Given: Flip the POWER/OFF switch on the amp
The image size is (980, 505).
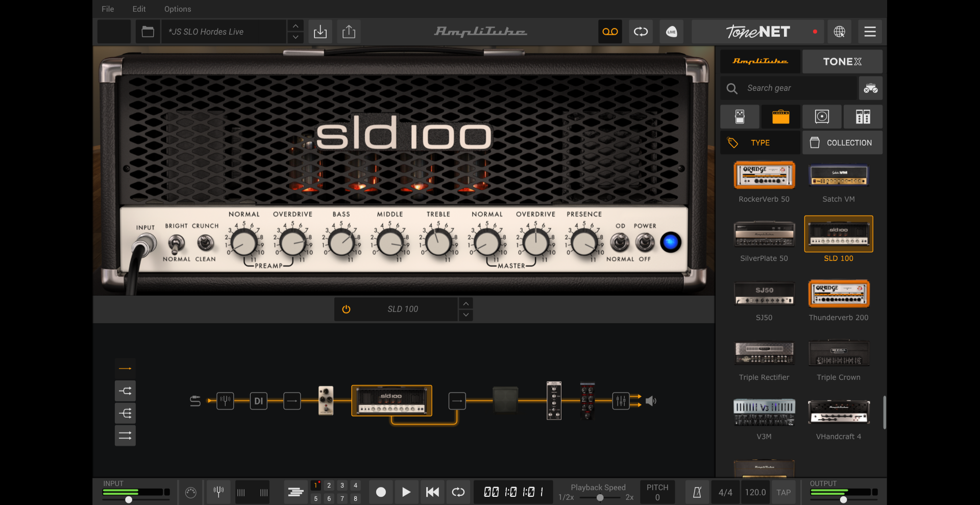Looking at the screenshot, I should coord(645,242).
